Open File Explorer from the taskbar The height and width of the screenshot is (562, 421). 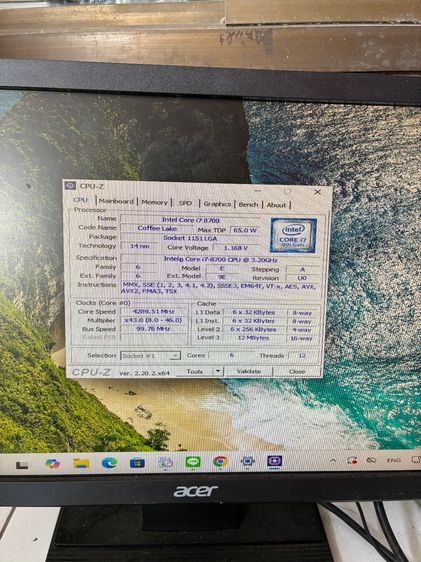[x=81, y=463]
